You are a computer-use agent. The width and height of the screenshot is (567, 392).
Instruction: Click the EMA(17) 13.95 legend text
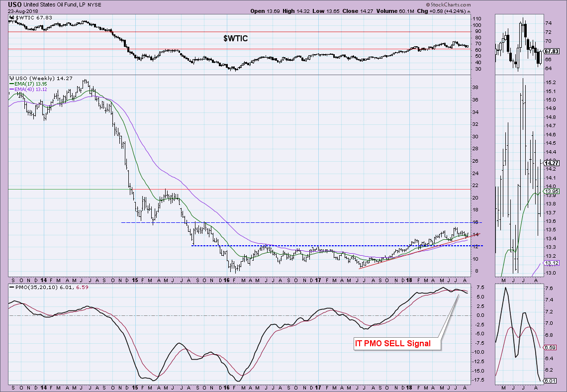[x=31, y=84]
